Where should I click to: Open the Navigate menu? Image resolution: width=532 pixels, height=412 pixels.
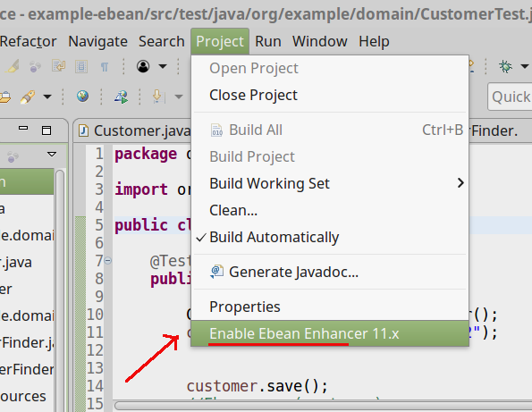[x=97, y=42]
